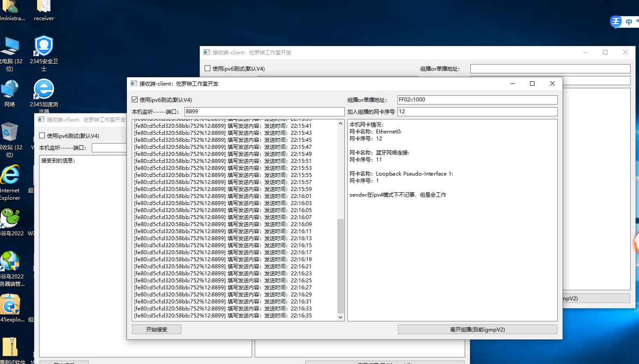
Task: Enable 使用ipv6测试 in the left background window
Action: coord(42,136)
